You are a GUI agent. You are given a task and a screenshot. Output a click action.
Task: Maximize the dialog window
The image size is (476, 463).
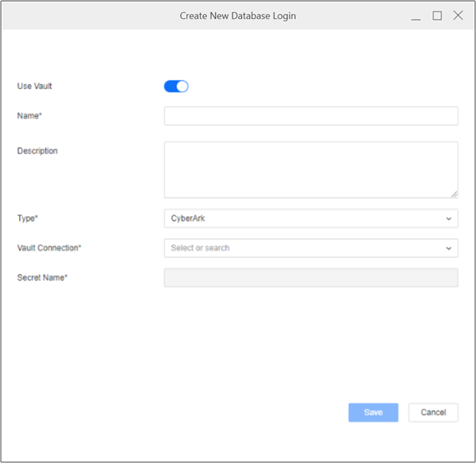[x=436, y=16]
